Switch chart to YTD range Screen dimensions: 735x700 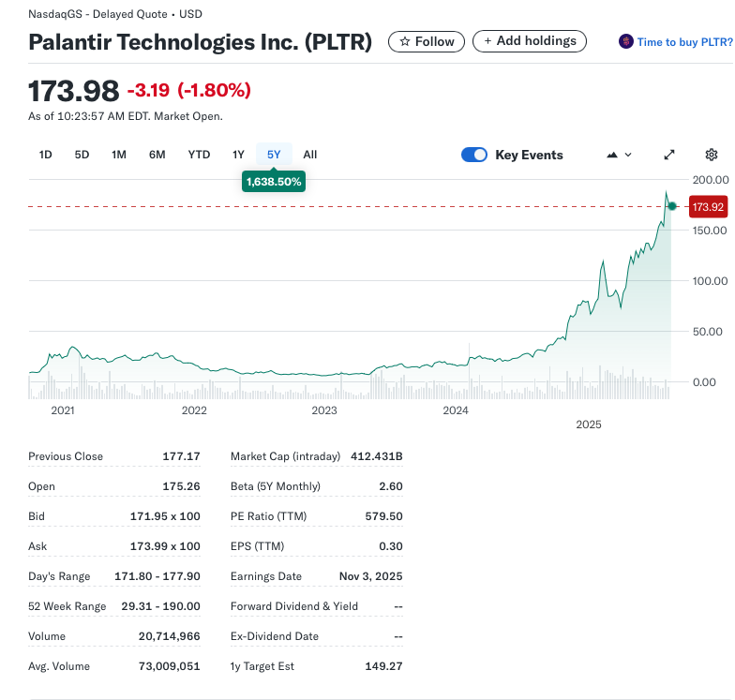[199, 155]
